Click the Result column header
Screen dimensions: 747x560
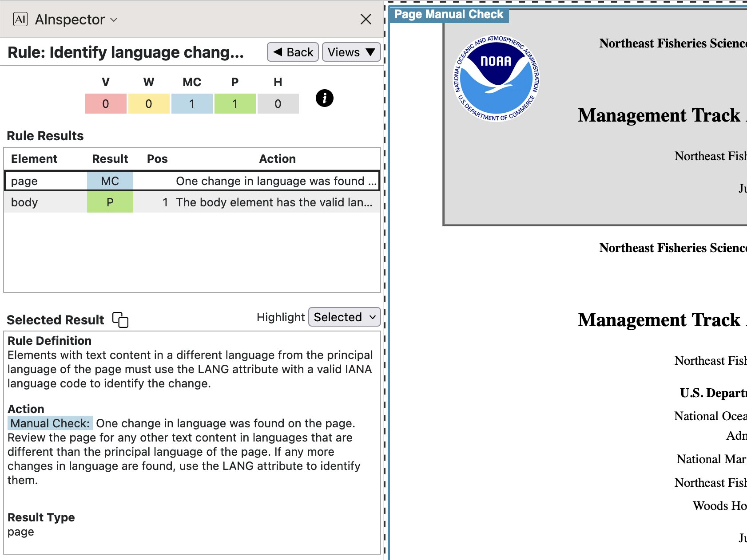pyautogui.click(x=110, y=159)
